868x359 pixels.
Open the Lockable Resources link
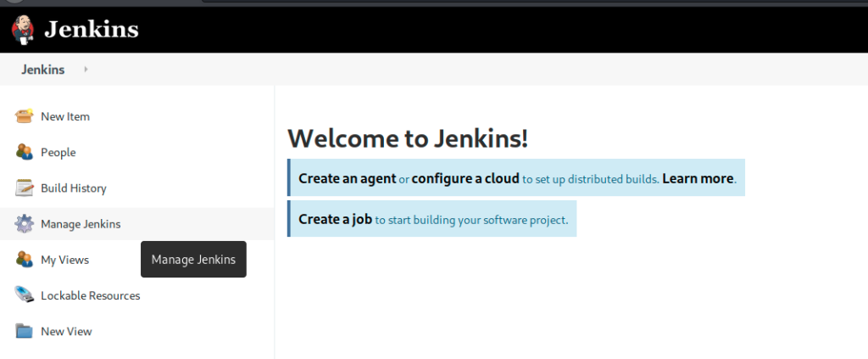pyautogui.click(x=90, y=296)
